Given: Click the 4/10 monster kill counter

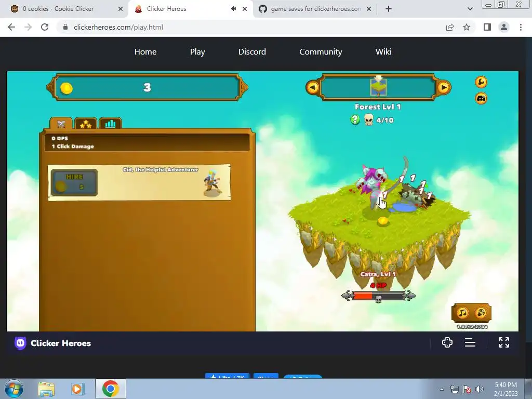Looking at the screenshot, I should (385, 120).
